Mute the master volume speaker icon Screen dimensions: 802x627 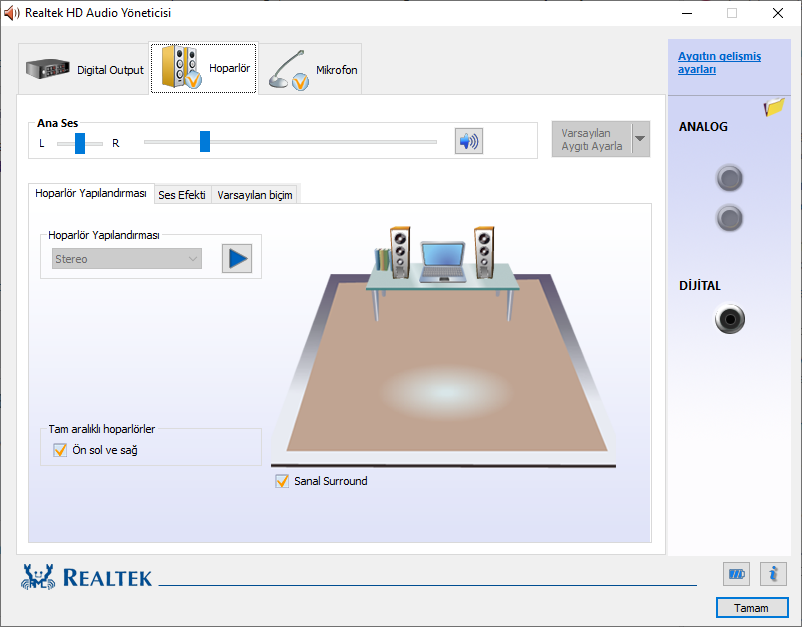pos(469,141)
